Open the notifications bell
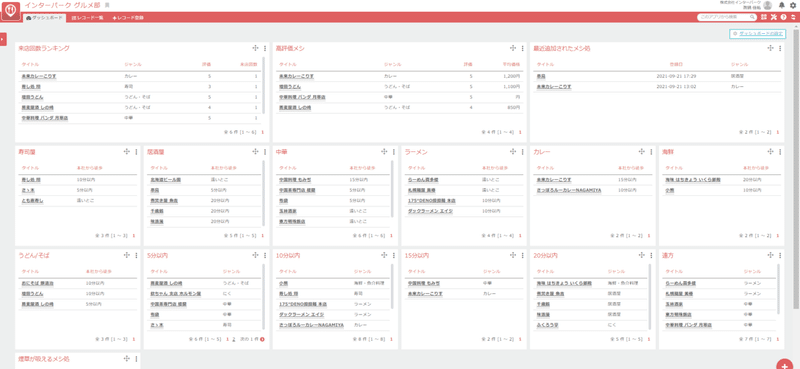 point(782,5)
